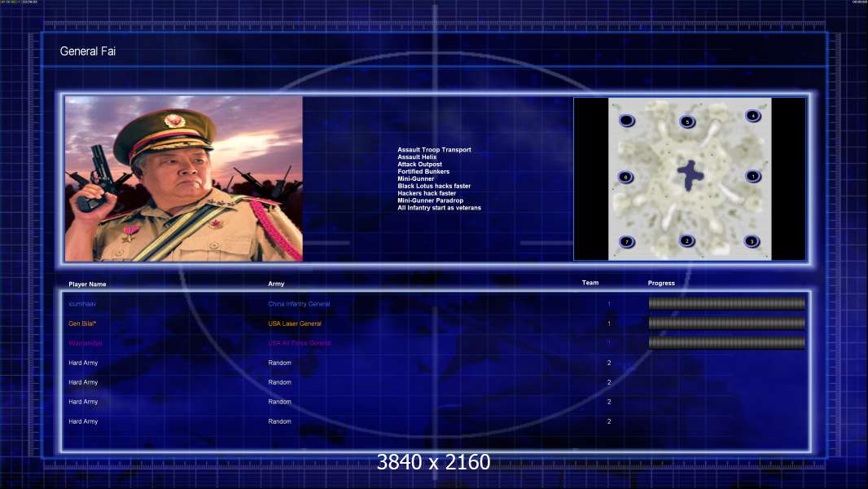The image size is (868, 489).
Task: Click the unnumbered top-left start position marker
Action: click(x=626, y=121)
